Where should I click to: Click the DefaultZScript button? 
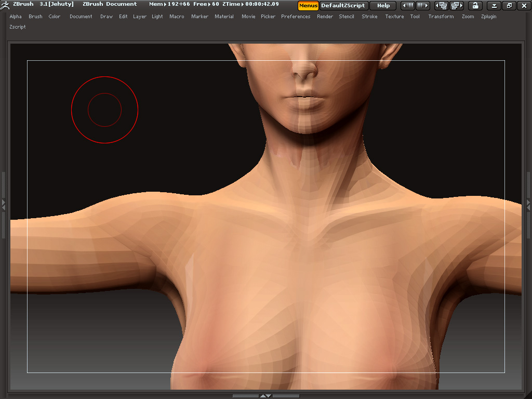pos(343,6)
